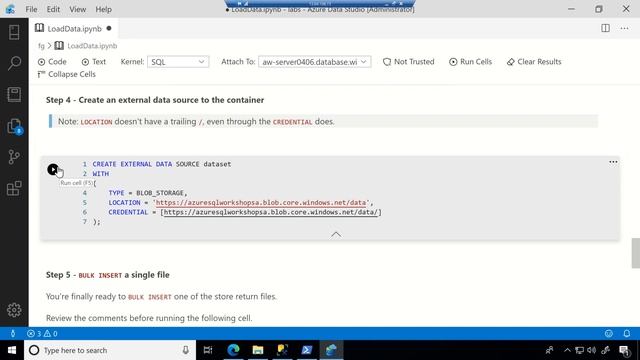The width and height of the screenshot is (640, 360).
Task: Open the taskbar app between Explorer and PowerShell
Action: 282,350
